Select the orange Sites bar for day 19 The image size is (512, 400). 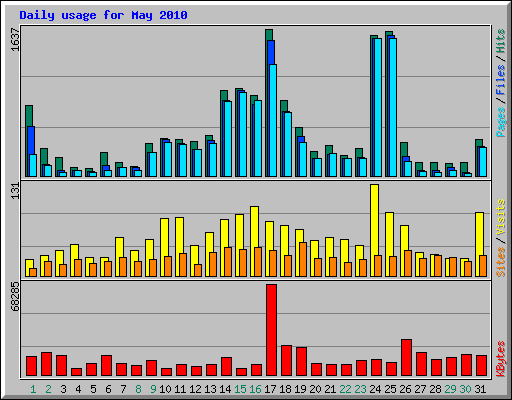303,259
